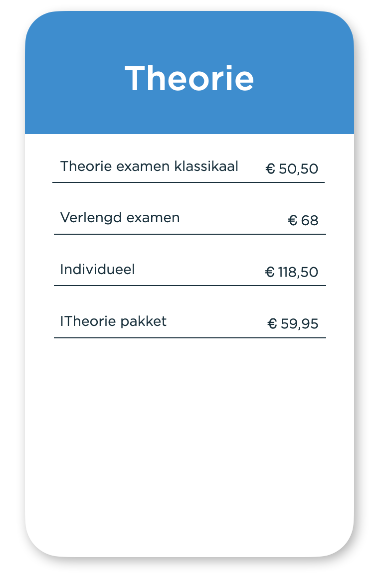Click the euro symbol before 59,95

pyautogui.click(x=272, y=324)
